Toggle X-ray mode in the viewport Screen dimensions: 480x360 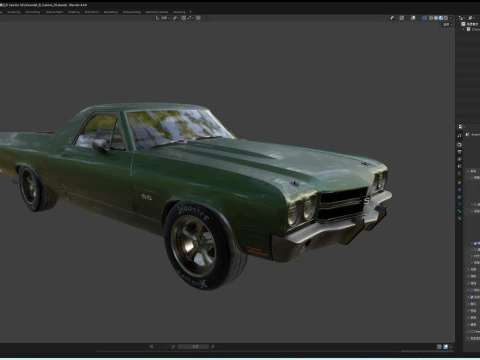point(425,18)
